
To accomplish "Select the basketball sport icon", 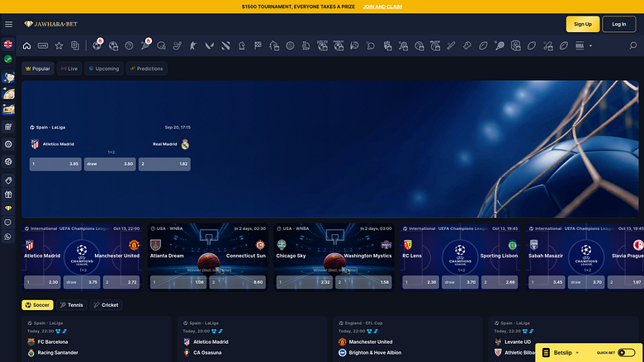I will click(x=129, y=45).
